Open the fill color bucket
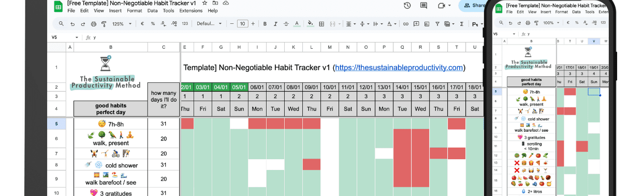Viewport: 644px width, 196px height. point(311,24)
